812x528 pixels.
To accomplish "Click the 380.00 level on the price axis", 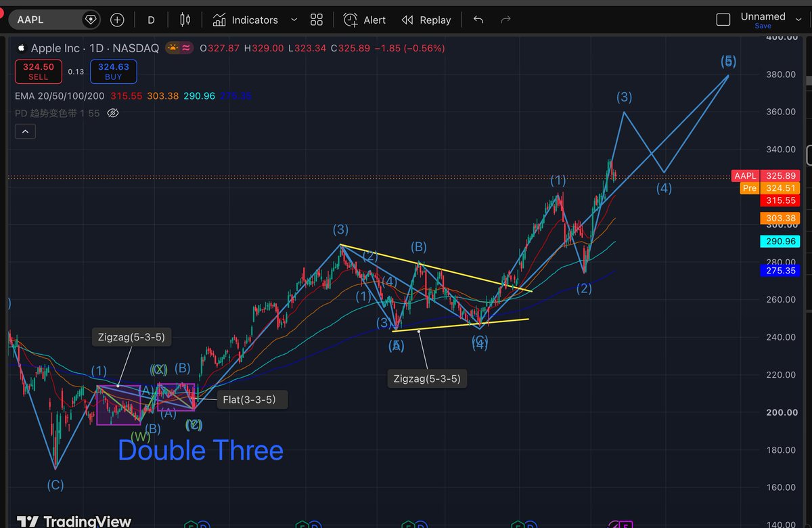I will point(780,74).
